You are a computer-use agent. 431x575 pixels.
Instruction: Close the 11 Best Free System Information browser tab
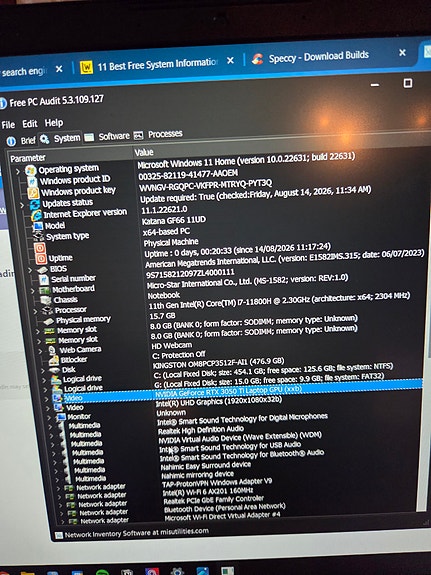230,61
